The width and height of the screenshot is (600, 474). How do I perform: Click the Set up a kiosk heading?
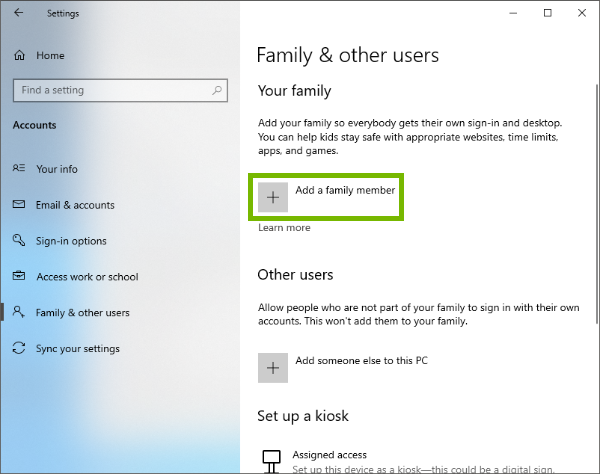click(x=303, y=416)
